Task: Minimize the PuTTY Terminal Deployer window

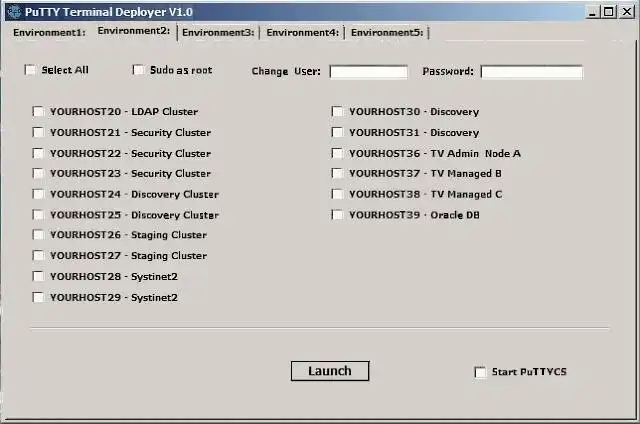Action: [593, 12]
